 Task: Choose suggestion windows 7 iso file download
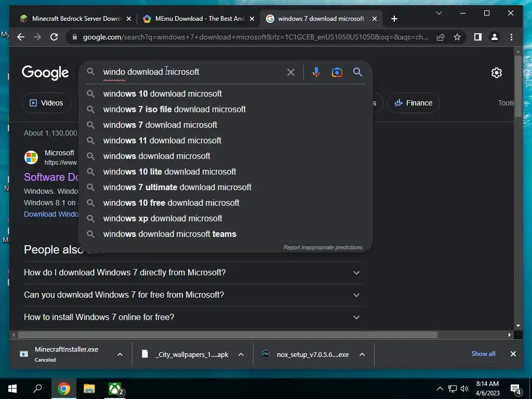225,109
